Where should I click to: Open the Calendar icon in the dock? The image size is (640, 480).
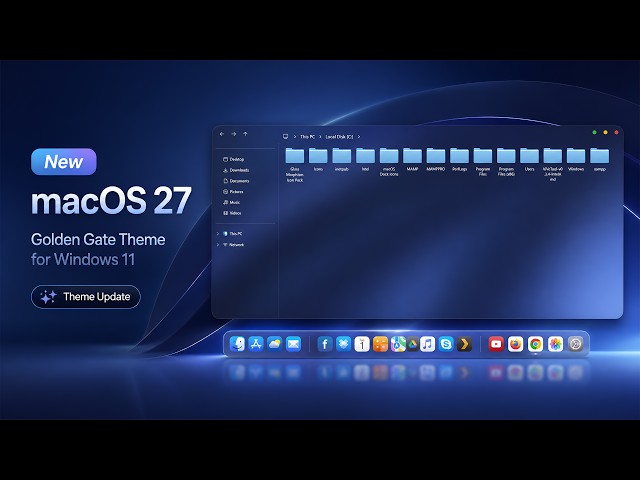tap(362, 344)
